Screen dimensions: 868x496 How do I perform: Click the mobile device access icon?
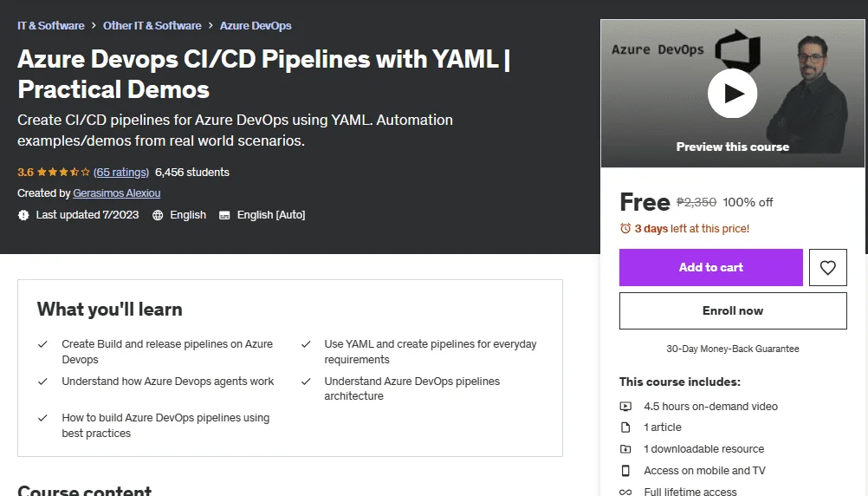coord(625,471)
